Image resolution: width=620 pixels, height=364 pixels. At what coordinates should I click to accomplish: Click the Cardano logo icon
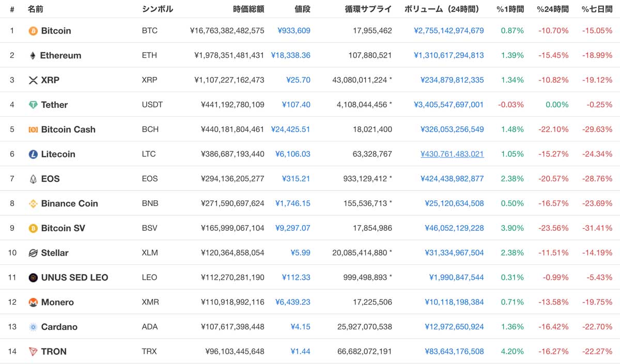click(x=33, y=327)
